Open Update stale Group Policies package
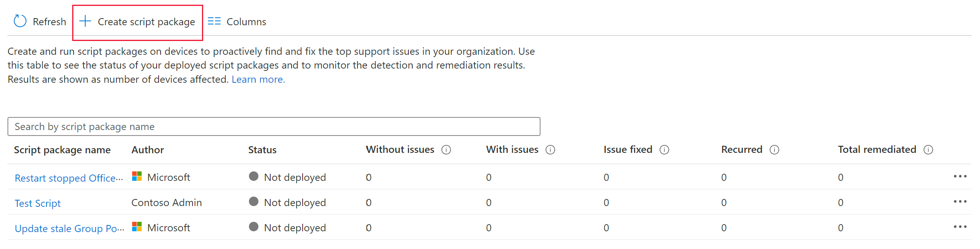The image size is (980, 249). (x=69, y=229)
